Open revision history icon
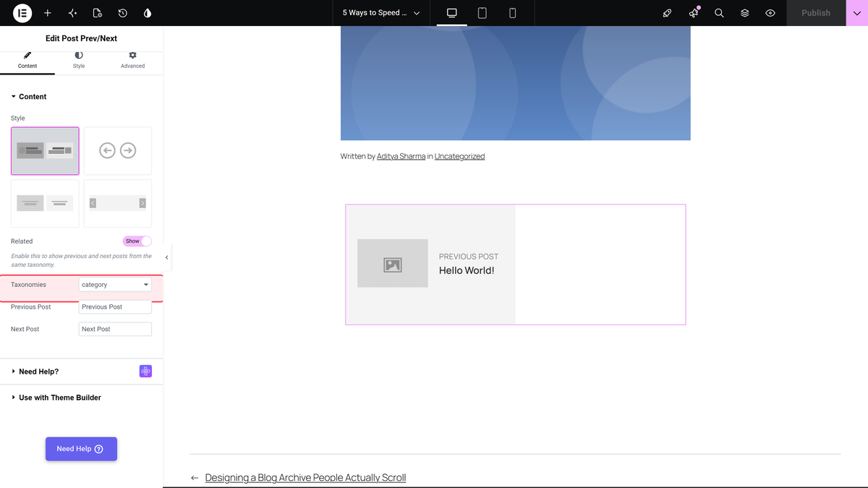Screen dimensions: 868x488 [123, 13]
